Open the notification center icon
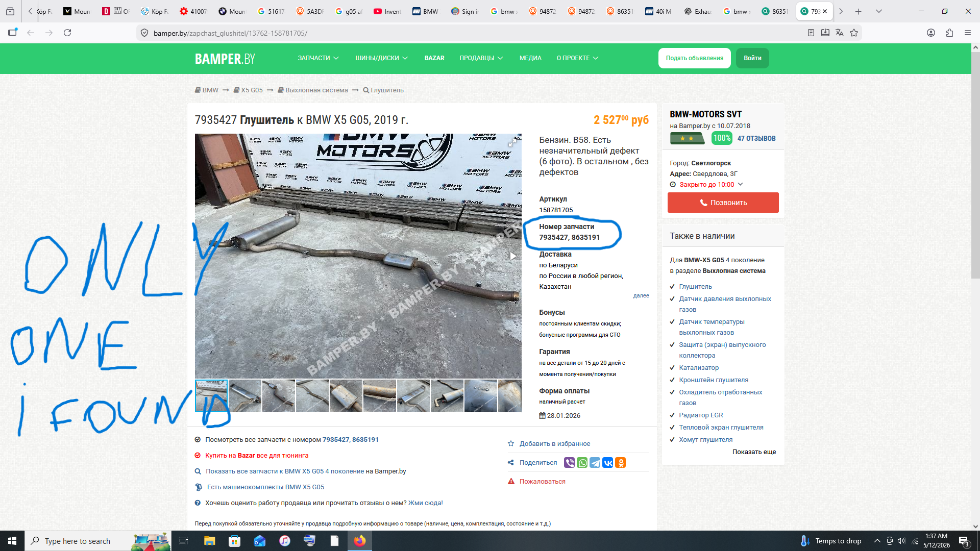This screenshot has height=551, width=980. (x=964, y=541)
